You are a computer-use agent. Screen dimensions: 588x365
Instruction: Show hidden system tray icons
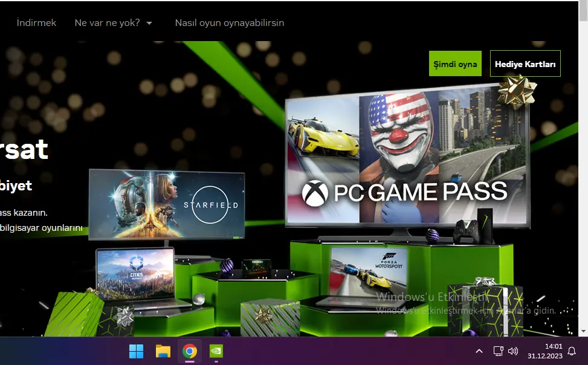coord(479,352)
